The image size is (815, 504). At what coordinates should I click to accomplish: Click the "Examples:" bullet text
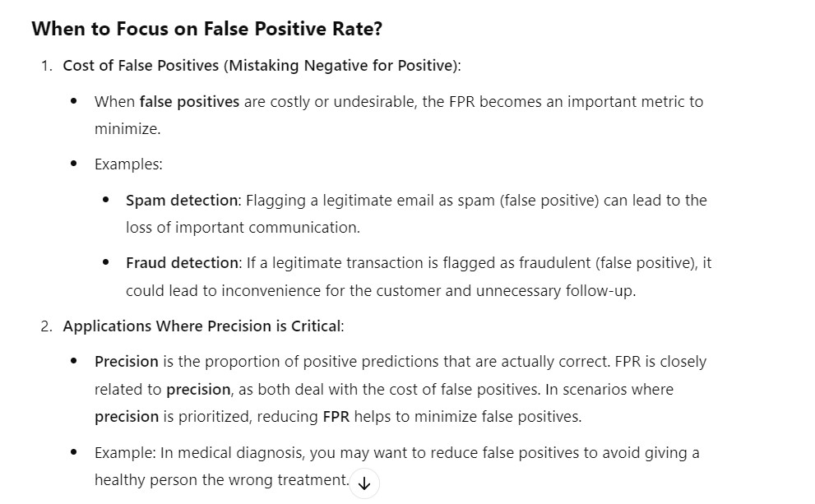point(128,164)
